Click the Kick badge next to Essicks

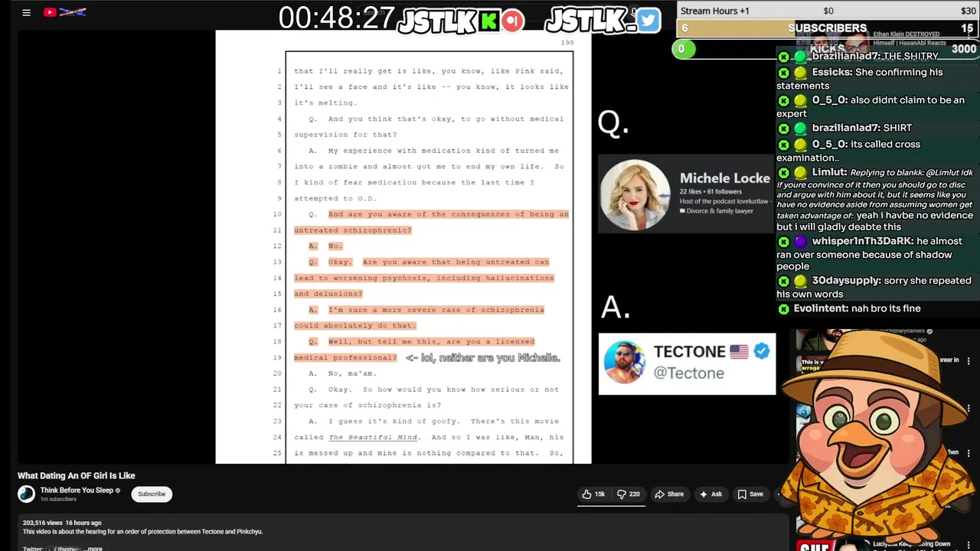[x=783, y=73]
